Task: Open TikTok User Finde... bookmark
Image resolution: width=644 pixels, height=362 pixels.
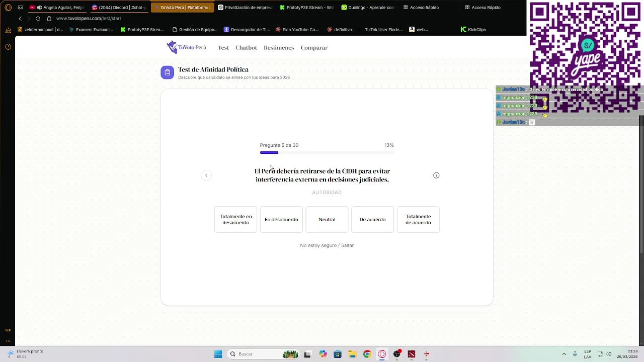Action: pos(380,30)
